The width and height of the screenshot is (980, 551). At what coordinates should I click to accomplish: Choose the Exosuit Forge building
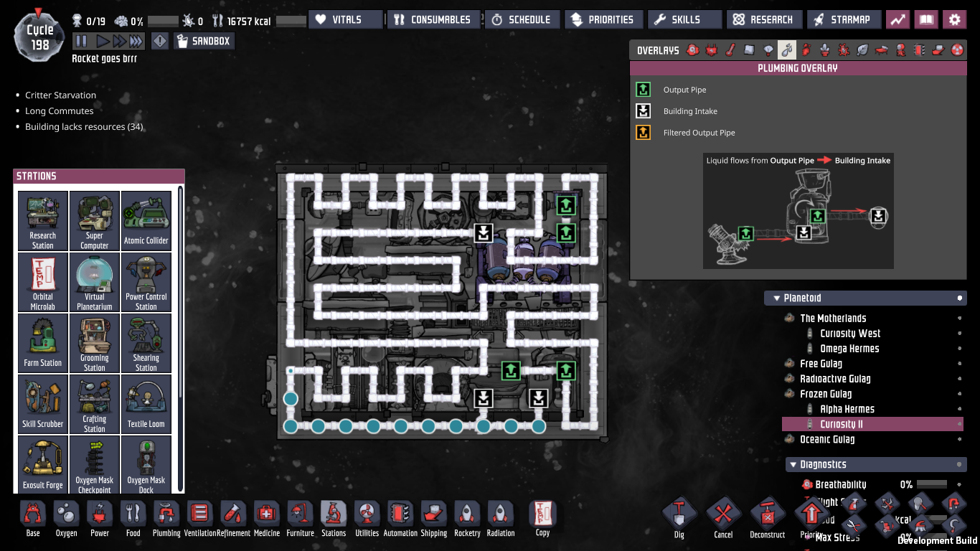tap(43, 465)
